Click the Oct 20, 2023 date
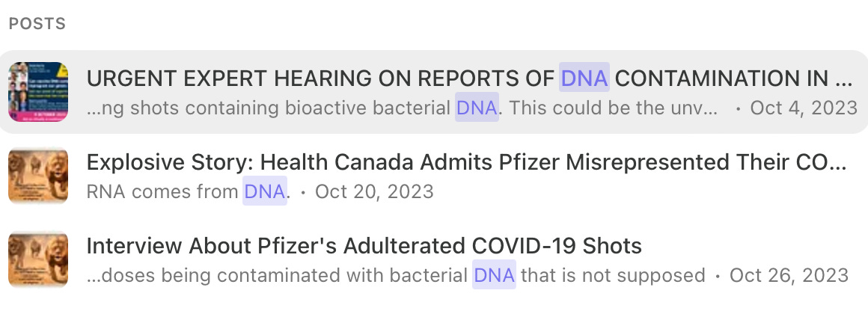 [374, 191]
